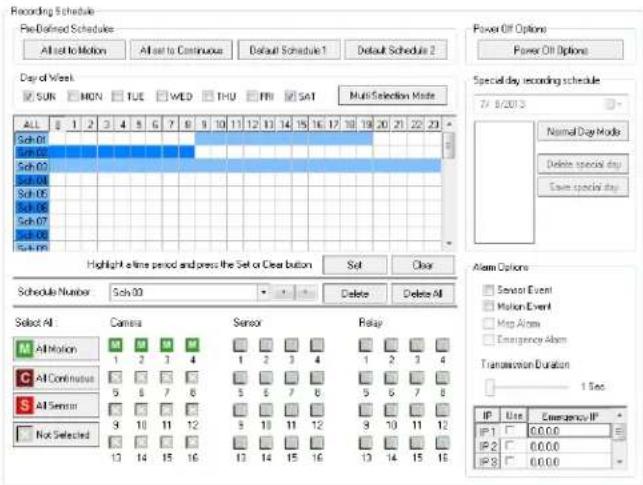Open the special day date picker dropdown

pyautogui.click(x=614, y=105)
